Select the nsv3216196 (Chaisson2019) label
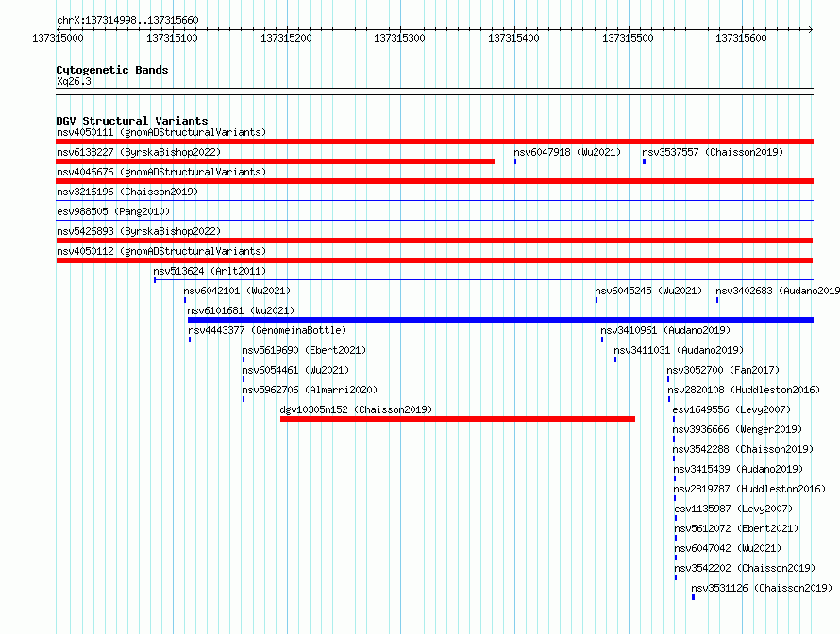Viewport: 840px width, 634px height. pyautogui.click(x=127, y=192)
